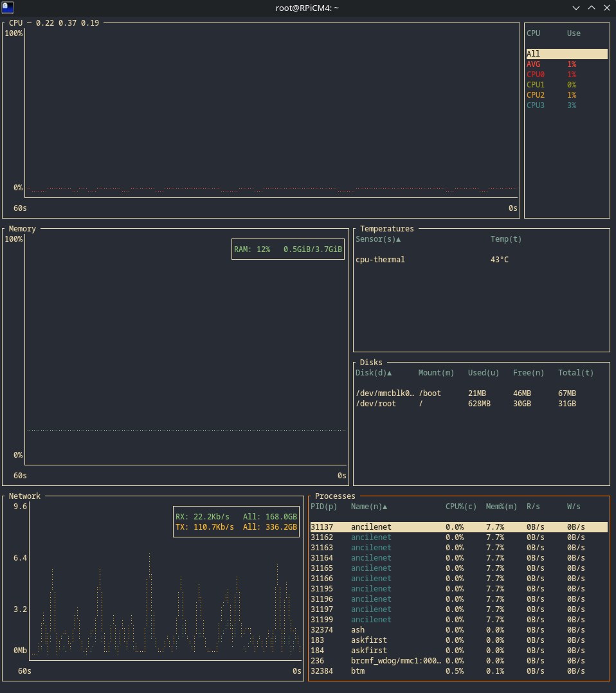Click the W/s column header in Processes
616x693 pixels.
[574, 507]
